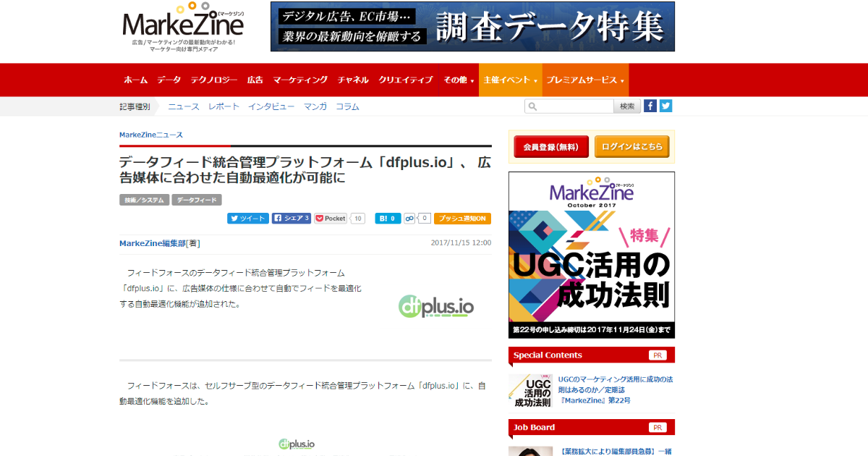
Task: Open the 業務拡大により編集部員急募 job link
Action: (616, 451)
